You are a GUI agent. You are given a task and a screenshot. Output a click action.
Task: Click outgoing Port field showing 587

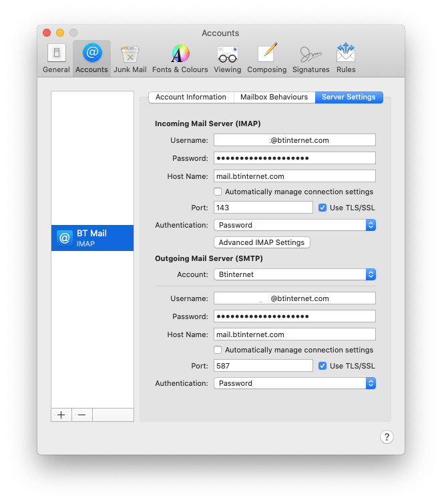pyautogui.click(x=263, y=366)
